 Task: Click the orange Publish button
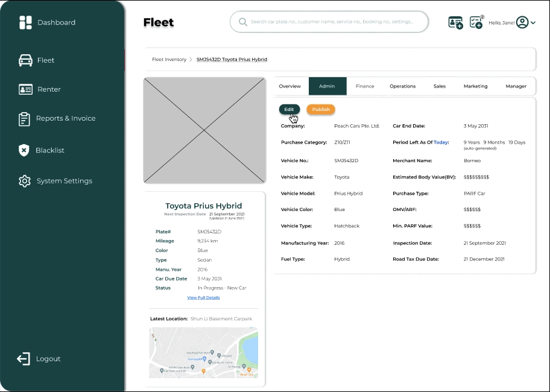[x=321, y=109]
